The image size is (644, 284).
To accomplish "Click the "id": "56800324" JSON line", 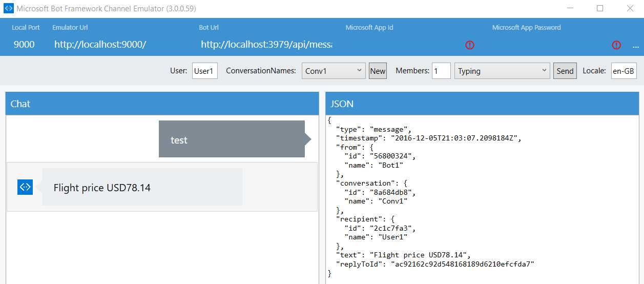I will (380, 156).
